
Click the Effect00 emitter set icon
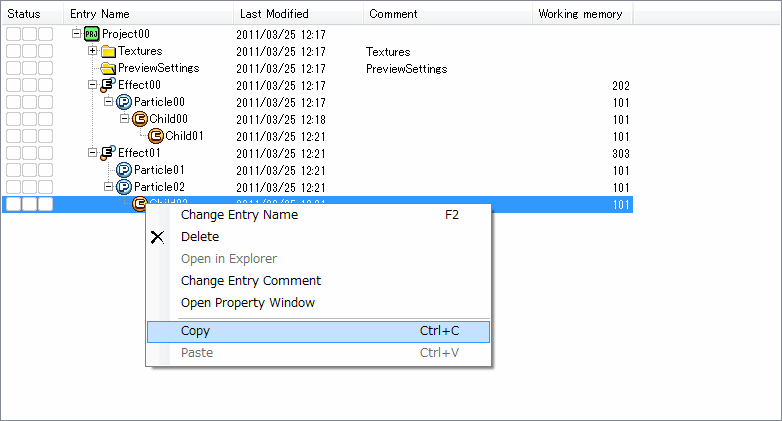click(108, 85)
